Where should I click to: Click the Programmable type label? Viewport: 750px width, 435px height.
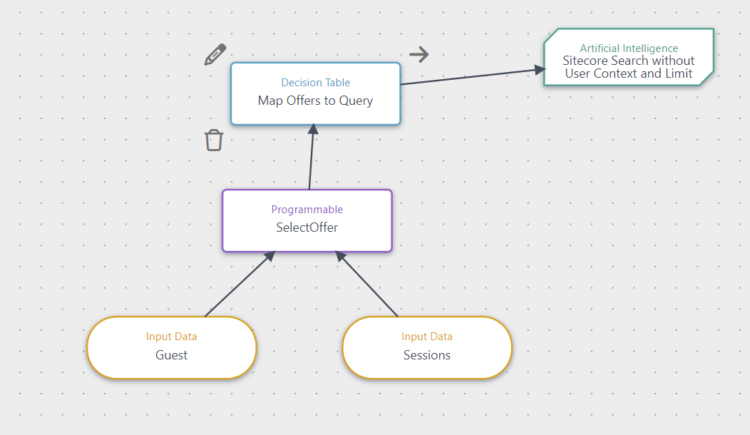(x=307, y=210)
